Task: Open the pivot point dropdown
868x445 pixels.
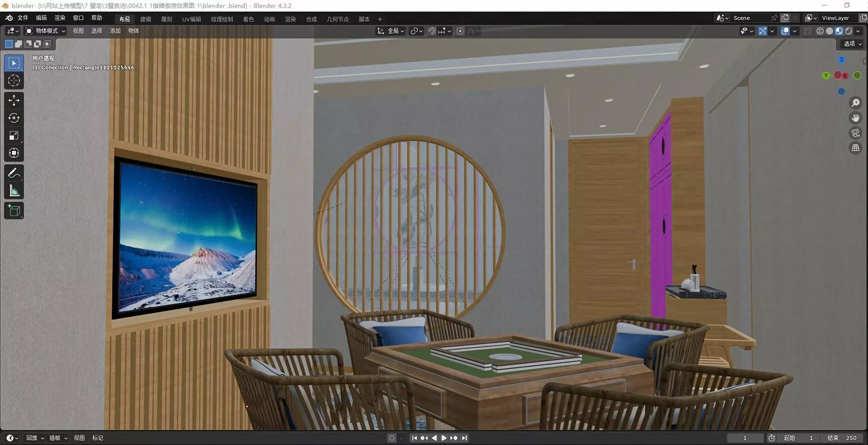Action: pyautogui.click(x=416, y=31)
